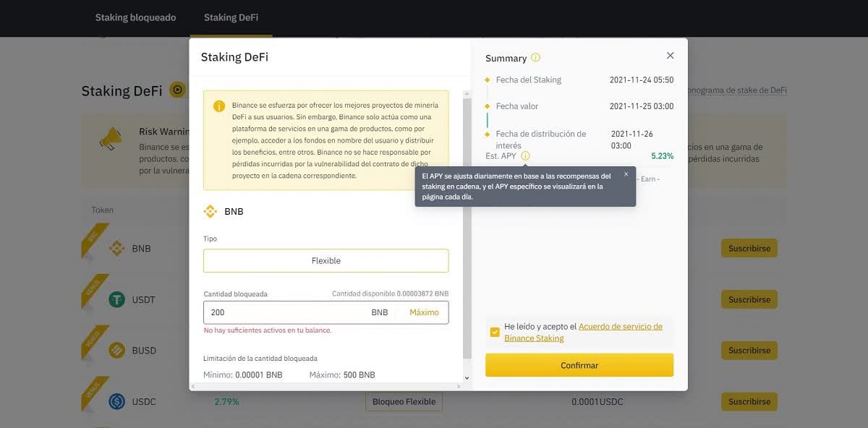Screen dimensions: 868x428
Task: Set the maximum amount with Máximo
Action: point(424,312)
